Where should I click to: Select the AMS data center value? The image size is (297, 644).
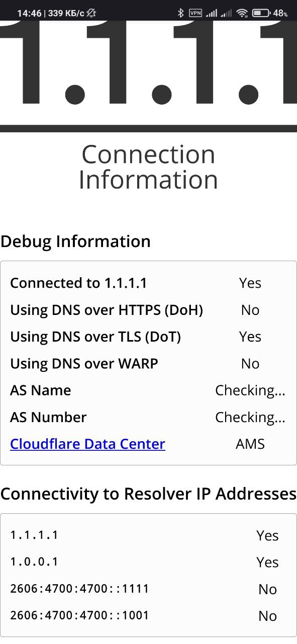coord(250,444)
